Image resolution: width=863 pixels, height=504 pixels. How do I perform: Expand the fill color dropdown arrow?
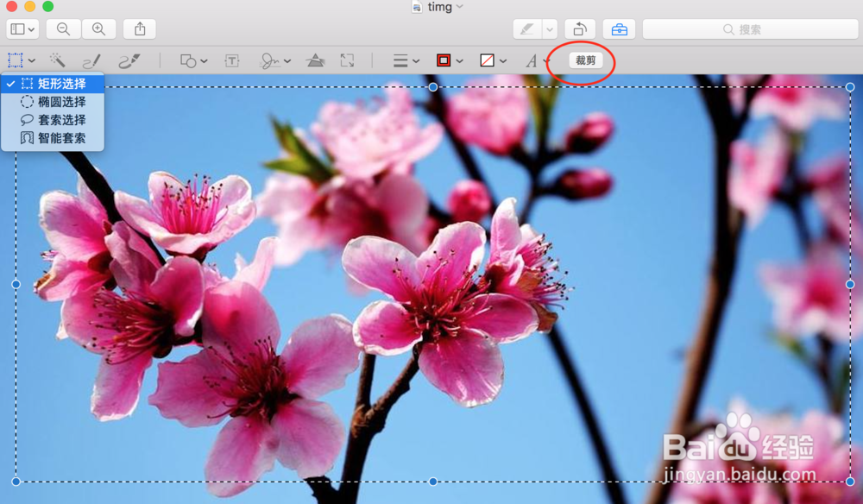click(503, 61)
